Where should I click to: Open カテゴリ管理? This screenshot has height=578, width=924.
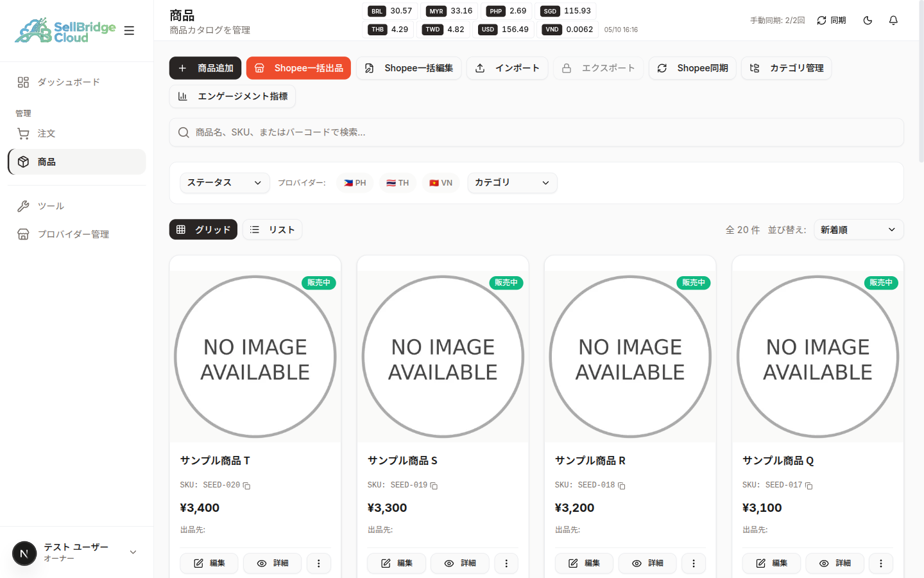tap(786, 68)
